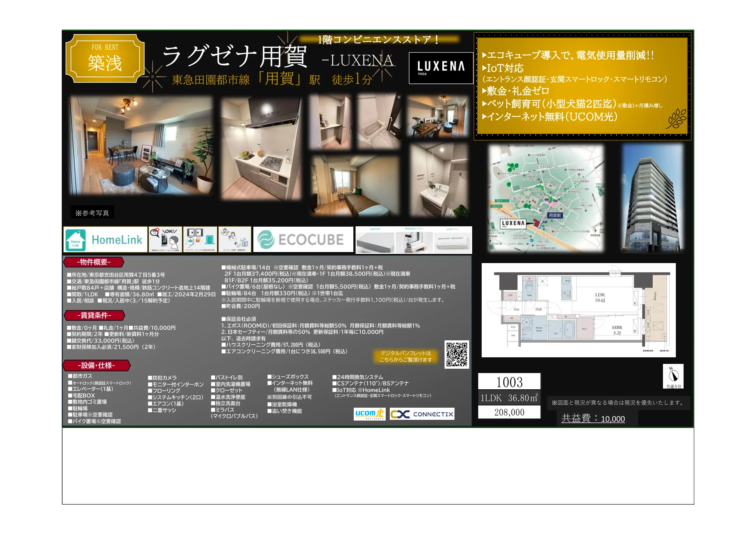
Task: Open the neighborhood map image
Action: pyautogui.click(x=546, y=198)
